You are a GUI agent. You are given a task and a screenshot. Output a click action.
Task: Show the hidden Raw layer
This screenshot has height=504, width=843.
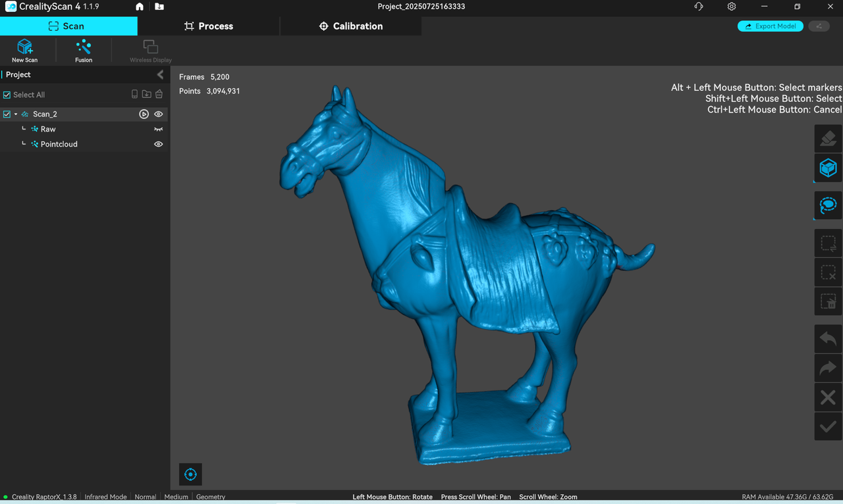pos(158,130)
